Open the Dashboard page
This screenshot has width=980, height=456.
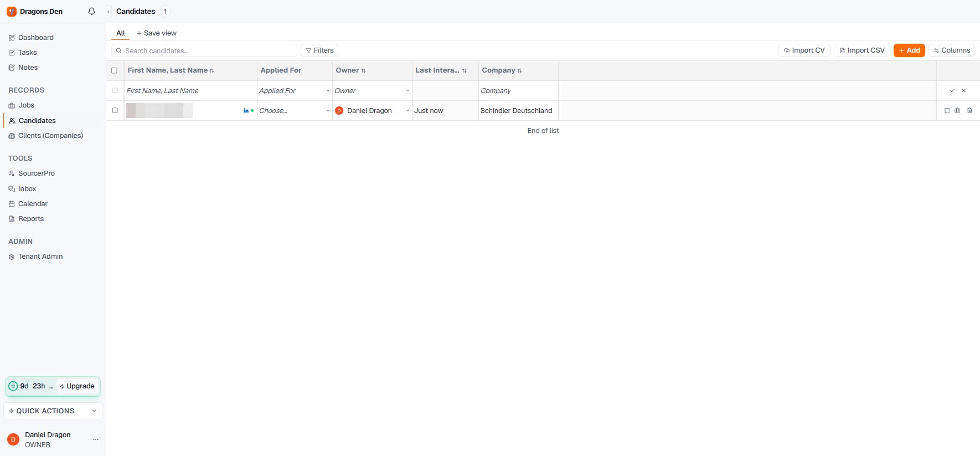(36, 38)
